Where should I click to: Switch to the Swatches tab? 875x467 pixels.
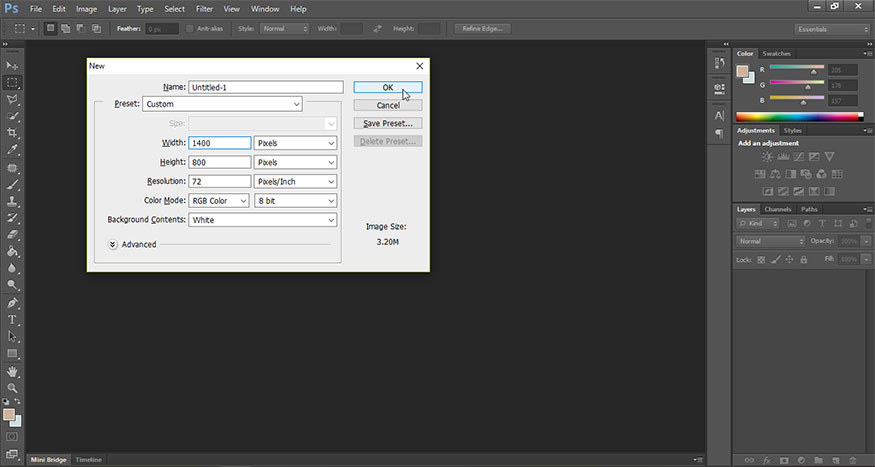click(x=777, y=54)
